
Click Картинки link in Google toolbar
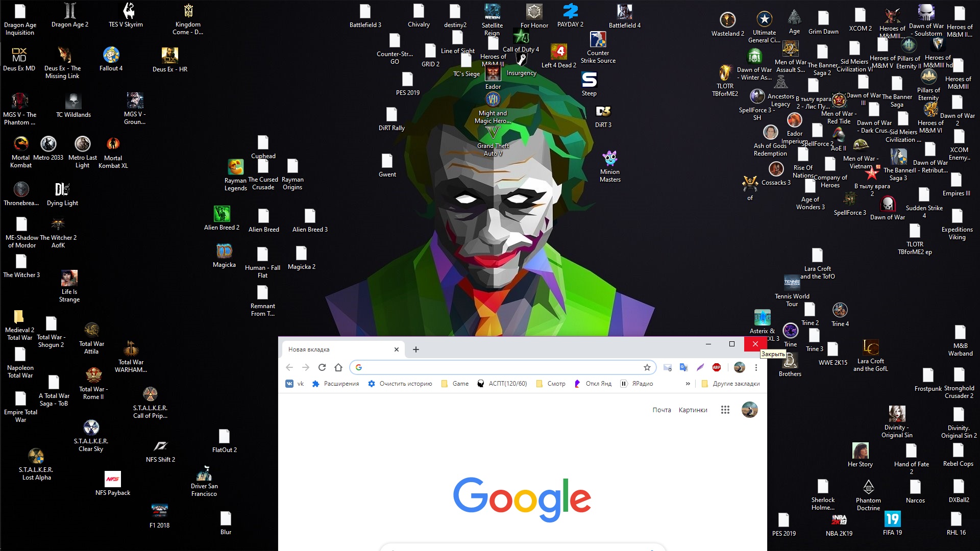[x=693, y=410]
